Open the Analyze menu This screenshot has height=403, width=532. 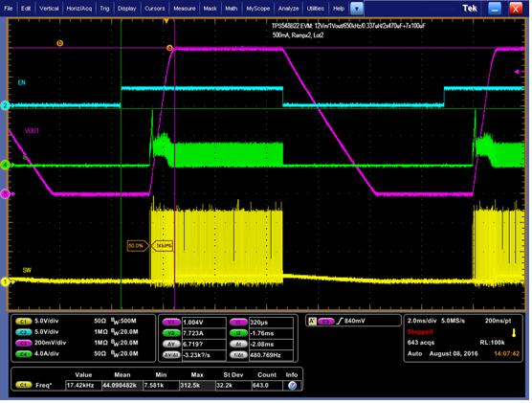(288, 9)
